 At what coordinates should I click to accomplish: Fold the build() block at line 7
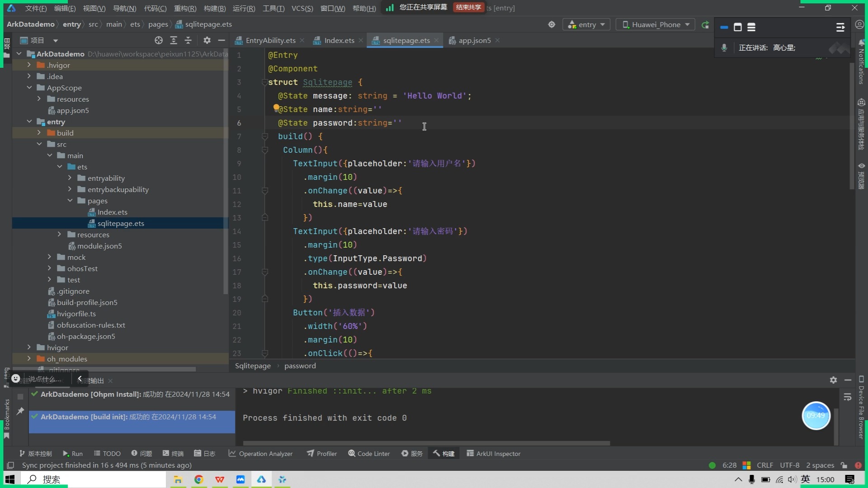(265, 136)
